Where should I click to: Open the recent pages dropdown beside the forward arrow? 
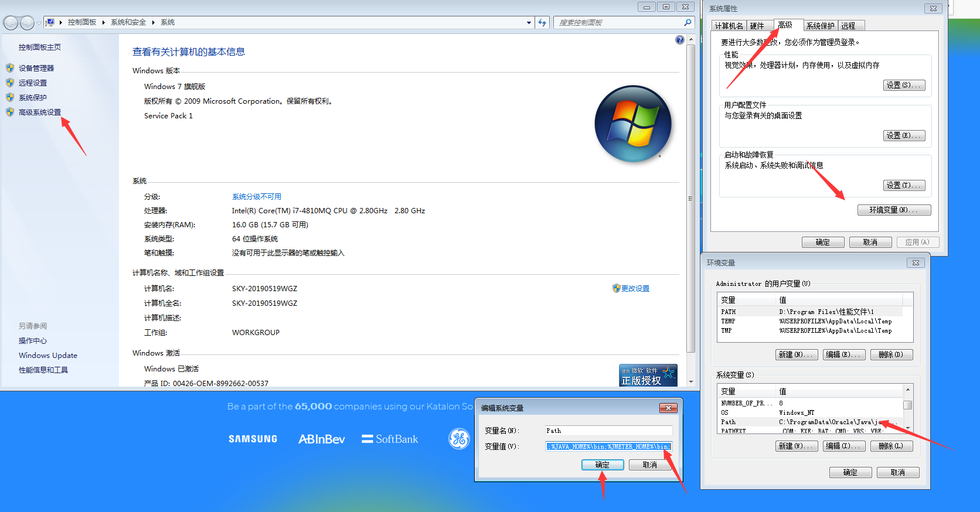tap(39, 23)
